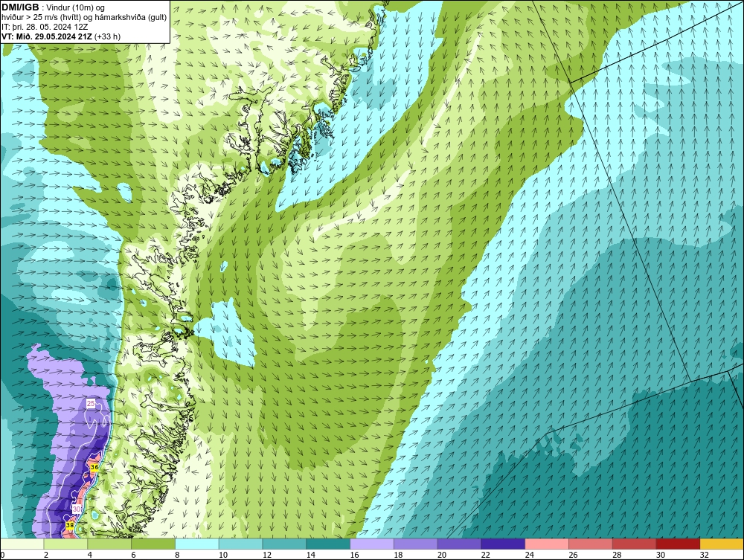Click the 18–20 m/s light purple legend swatch
744x560 pixels.
[416, 544]
